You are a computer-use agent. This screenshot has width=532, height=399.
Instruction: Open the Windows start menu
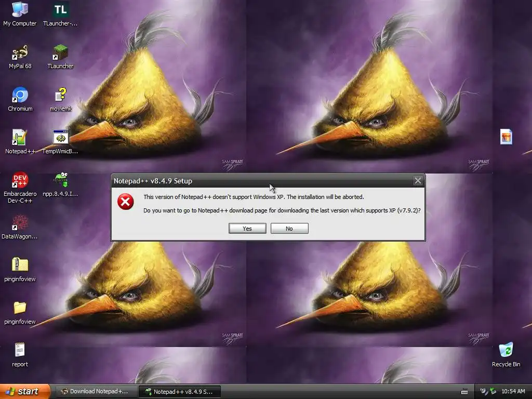[x=25, y=392]
